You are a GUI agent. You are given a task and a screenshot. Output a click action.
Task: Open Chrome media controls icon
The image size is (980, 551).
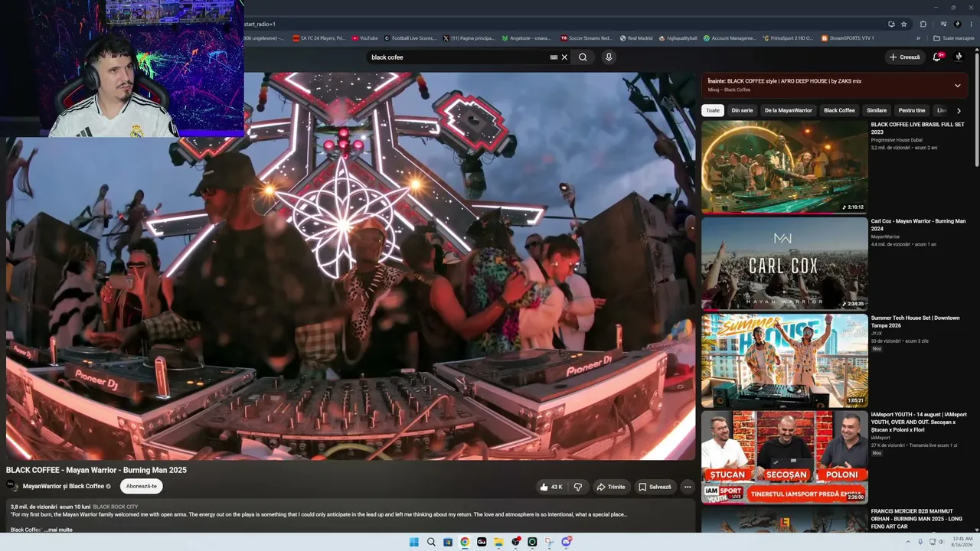pyautogui.click(x=943, y=24)
